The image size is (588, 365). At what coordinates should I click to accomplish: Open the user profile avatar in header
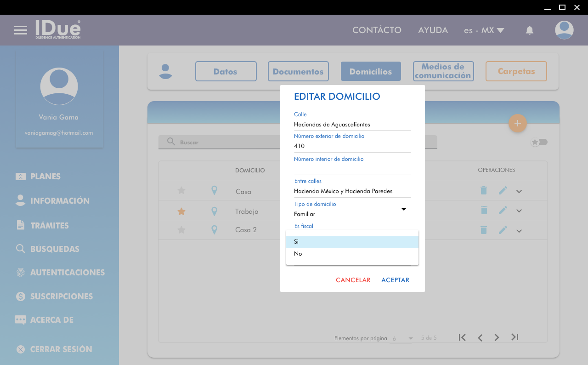564,30
